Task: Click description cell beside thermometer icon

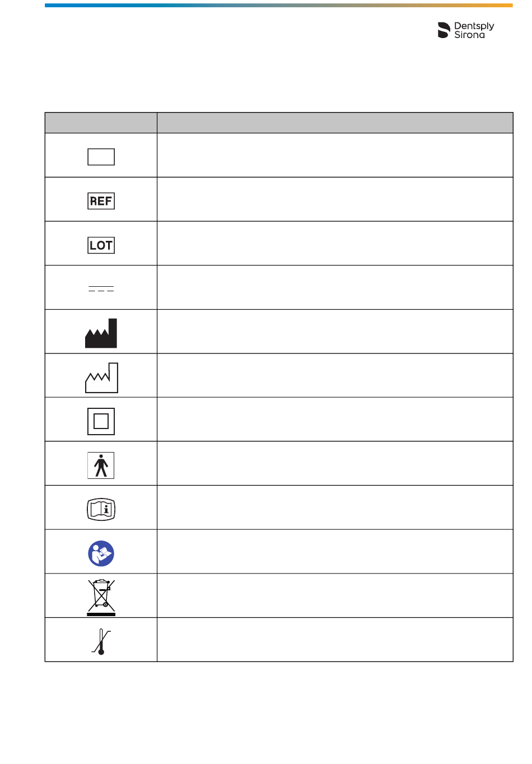Action: tap(335, 640)
